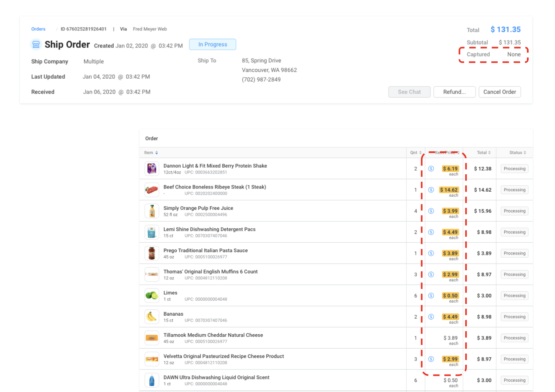Image resolution: width=555 pixels, height=392 pixels.
Task: Click price icon in the Bananas row
Action: pyautogui.click(x=431, y=317)
